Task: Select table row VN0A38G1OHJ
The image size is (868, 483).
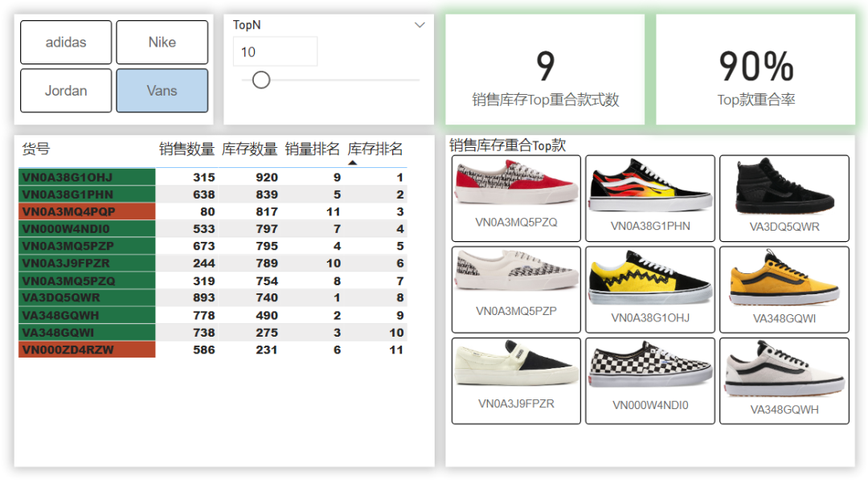Action: click(x=212, y=177)
